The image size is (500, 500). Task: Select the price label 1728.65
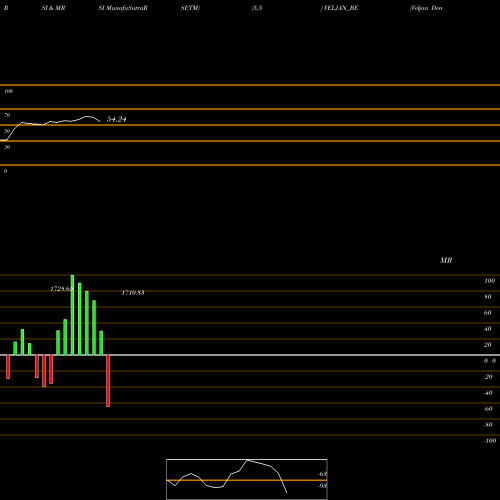(62, 289)
